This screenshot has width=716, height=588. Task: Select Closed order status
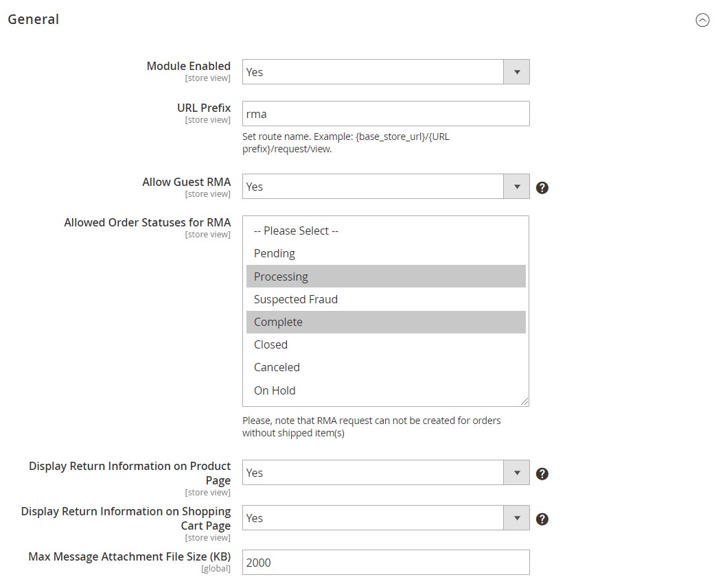[x=386, y=344]
